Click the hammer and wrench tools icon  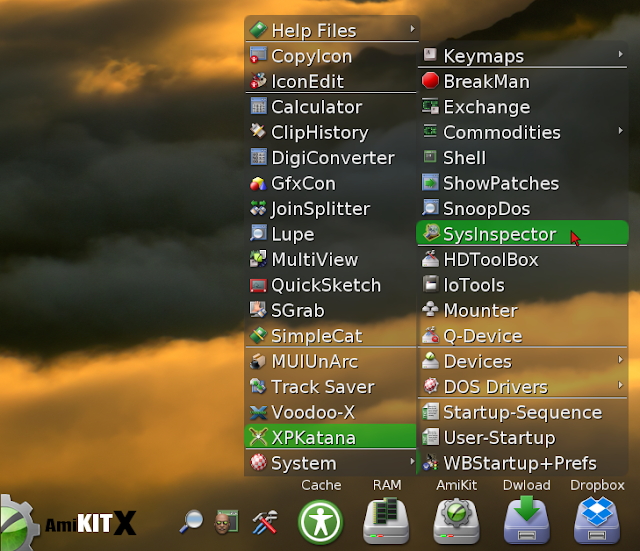click(x=264, y=522)
